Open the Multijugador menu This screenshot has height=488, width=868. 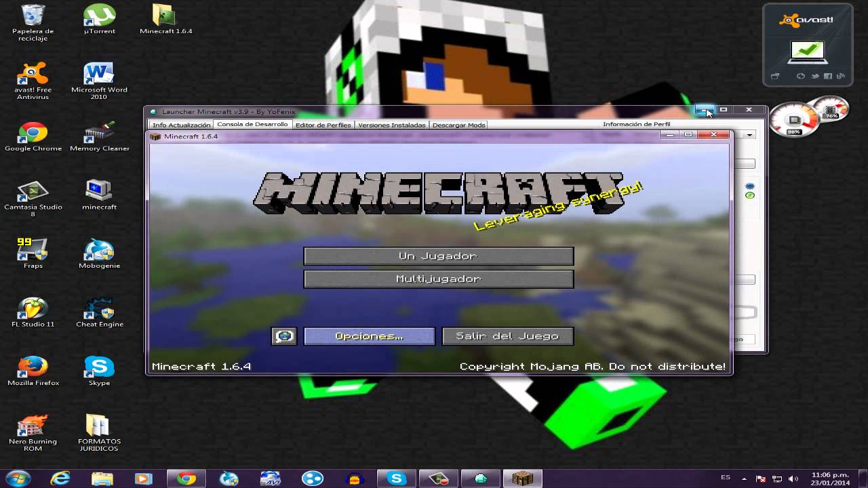tap(438, 279)
